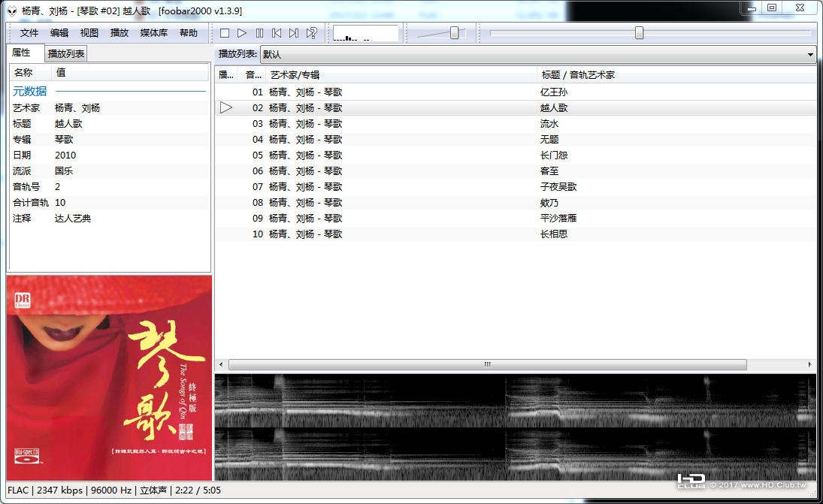This screenshot has width=823, height=504.
Task: Open the 帮助 menu
Action: coord(189,33)
